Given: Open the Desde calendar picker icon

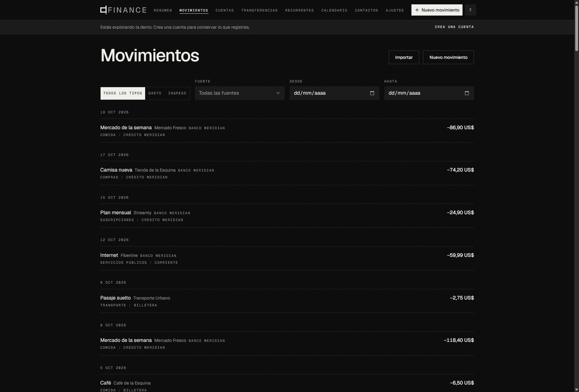Looking at the screenshot, I should click(x=372, y=93).
